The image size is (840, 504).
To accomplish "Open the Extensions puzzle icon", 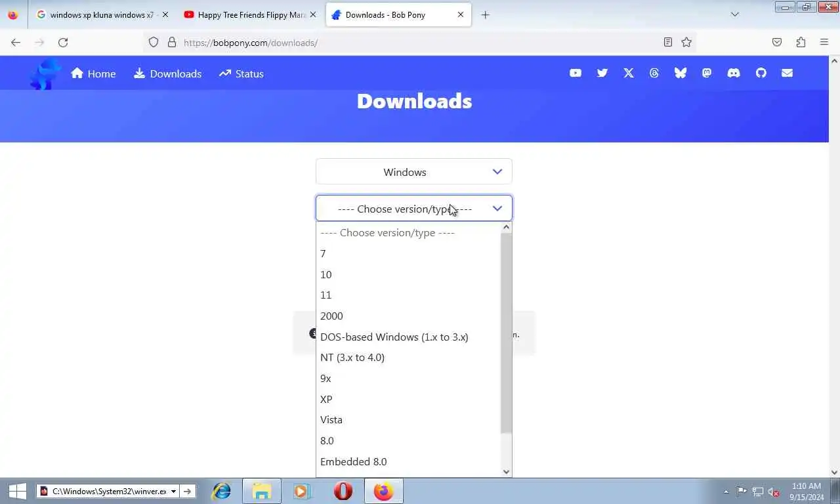I will pyautogui.click(x=801, y=42).
